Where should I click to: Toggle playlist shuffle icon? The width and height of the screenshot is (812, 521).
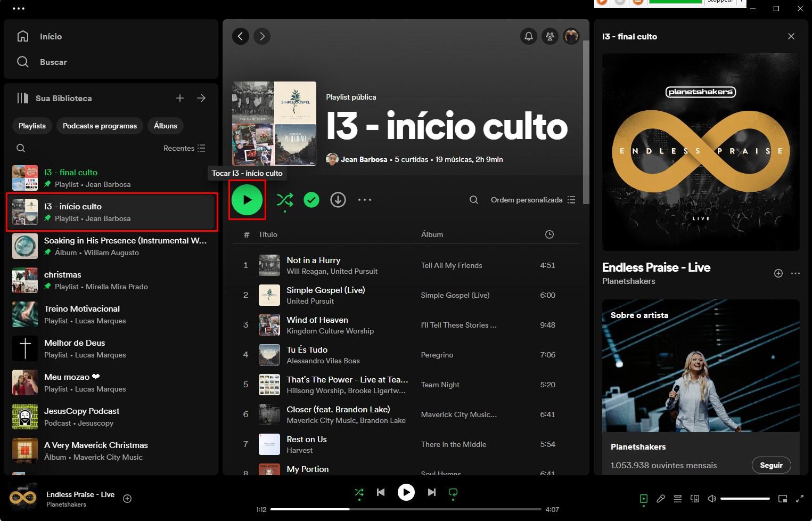coord(285,200)
